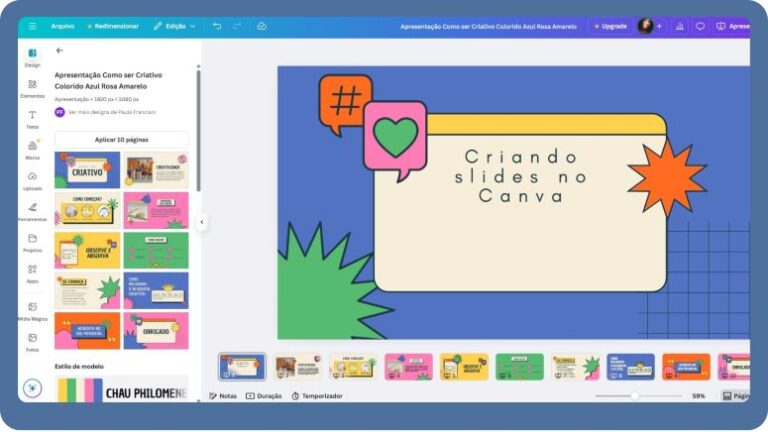Select the CRIATIVO template page thumbnail
The height and width of the screenshot is (432, 768).
point(87,169)
